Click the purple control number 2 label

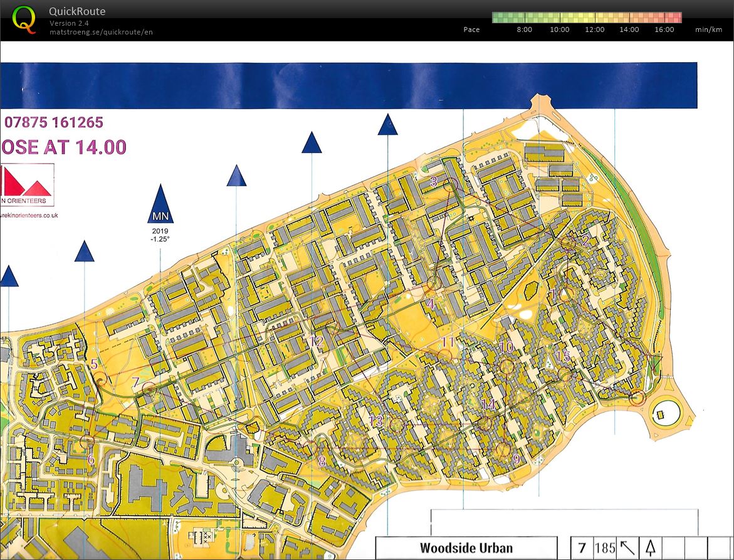pos(585,241)
